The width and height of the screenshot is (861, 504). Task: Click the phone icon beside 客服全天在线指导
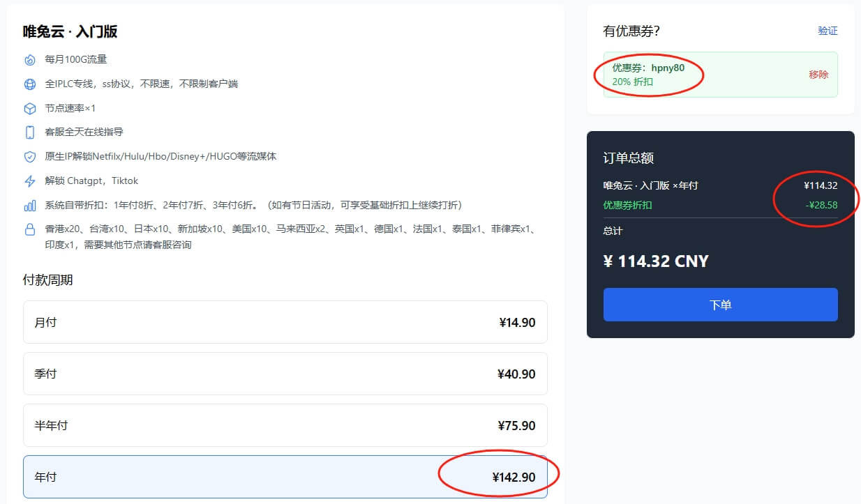[29, 132]
